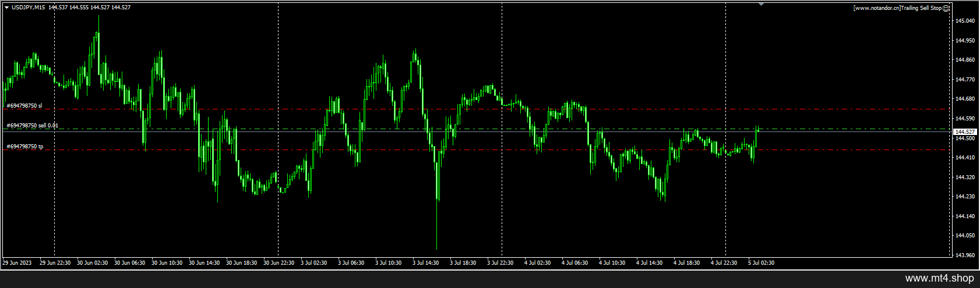The width and height of the screenshot is (980, 288).
Task: Click the current price tag 144.527
Action: point(964,131)
